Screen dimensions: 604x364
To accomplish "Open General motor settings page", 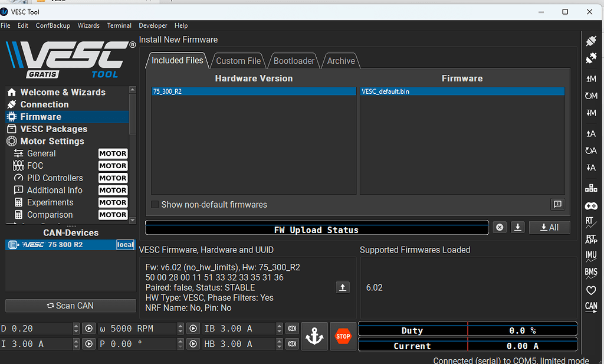I will [67, 153].
